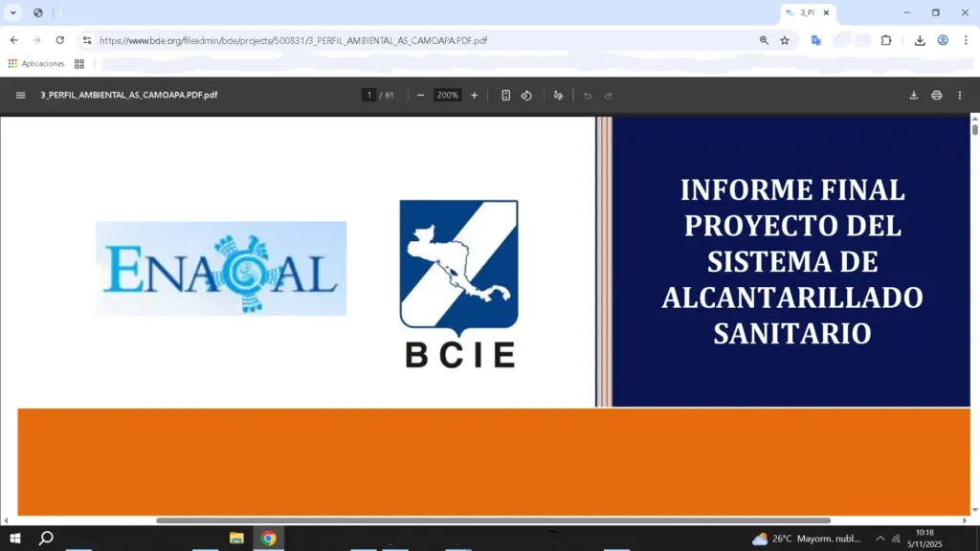Open the Google Translate icon in address bar

tap(816, 40)
